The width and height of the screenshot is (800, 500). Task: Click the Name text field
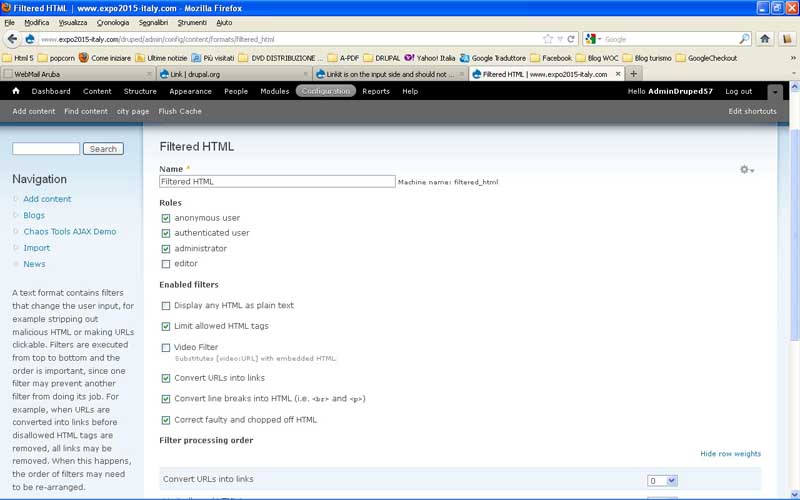click(x=277, y=182)
